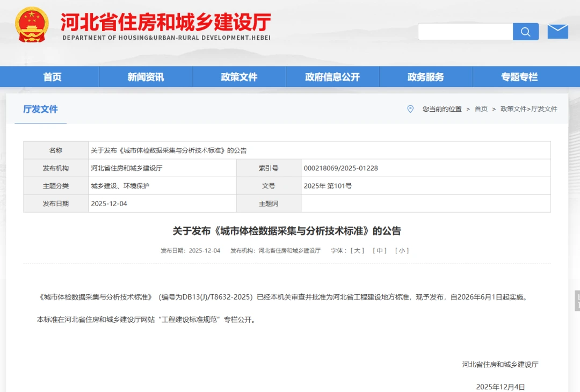Open the 政府信息公开 navigation menu
This screenshot has height=392, width=580.
point(332,77)
